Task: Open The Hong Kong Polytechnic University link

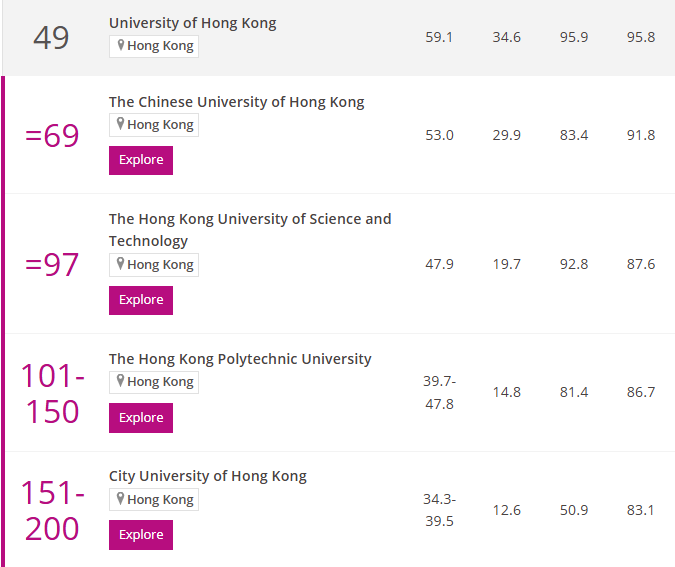Action: (x=240, y=359)
